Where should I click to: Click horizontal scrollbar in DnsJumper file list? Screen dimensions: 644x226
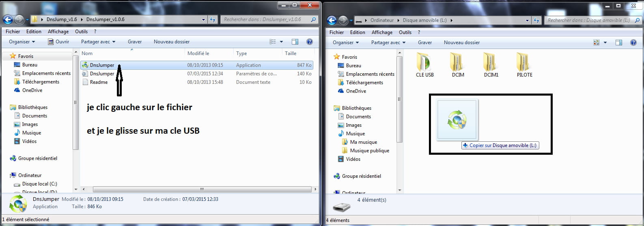point(202,189)
